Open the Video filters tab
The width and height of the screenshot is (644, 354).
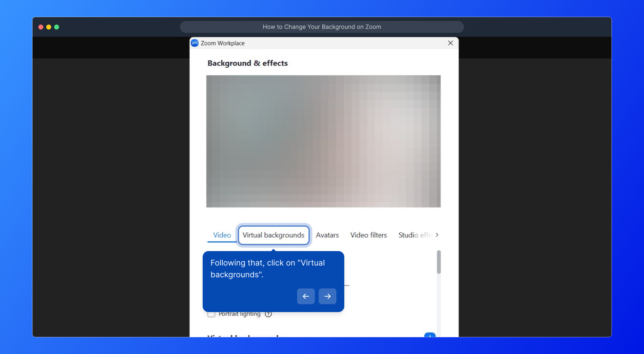pos(369,235)
